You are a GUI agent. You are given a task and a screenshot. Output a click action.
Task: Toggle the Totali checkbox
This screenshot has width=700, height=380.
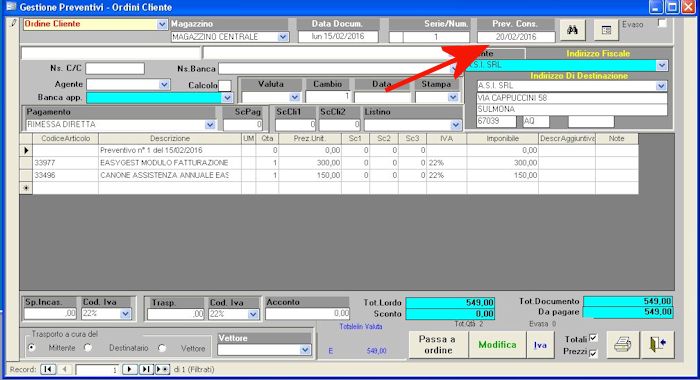[593, 338]
